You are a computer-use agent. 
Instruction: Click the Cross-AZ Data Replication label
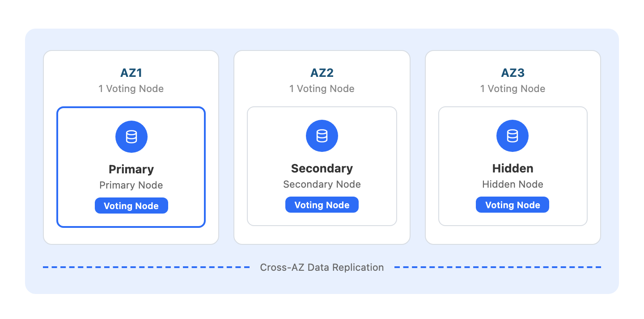coord(322,268)
